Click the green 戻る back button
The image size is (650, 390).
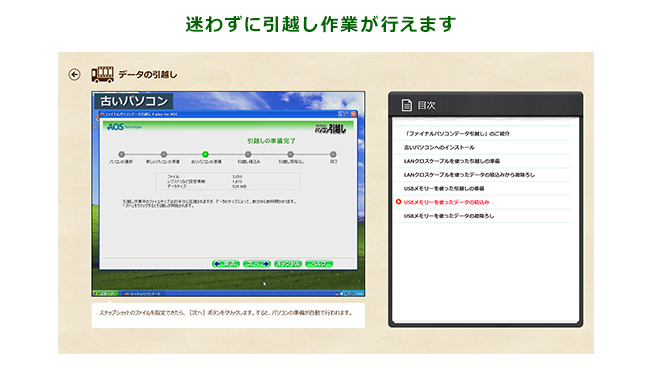226,264
